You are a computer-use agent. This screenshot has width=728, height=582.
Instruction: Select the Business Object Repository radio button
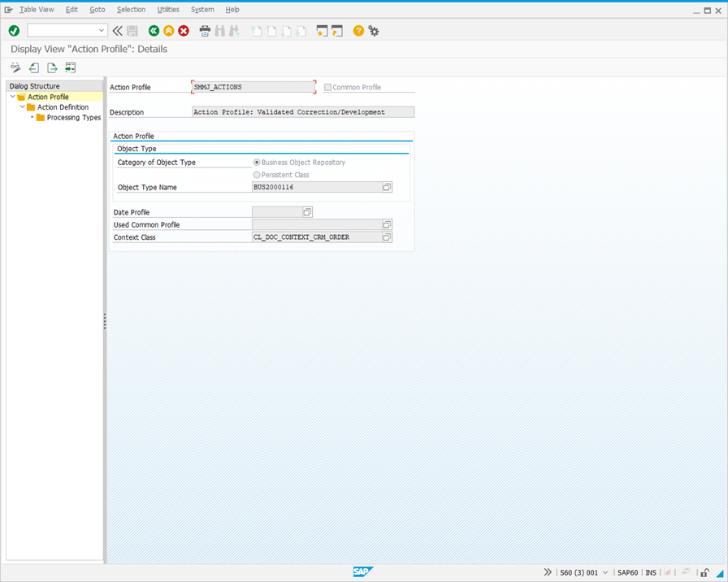click(257, 162)
